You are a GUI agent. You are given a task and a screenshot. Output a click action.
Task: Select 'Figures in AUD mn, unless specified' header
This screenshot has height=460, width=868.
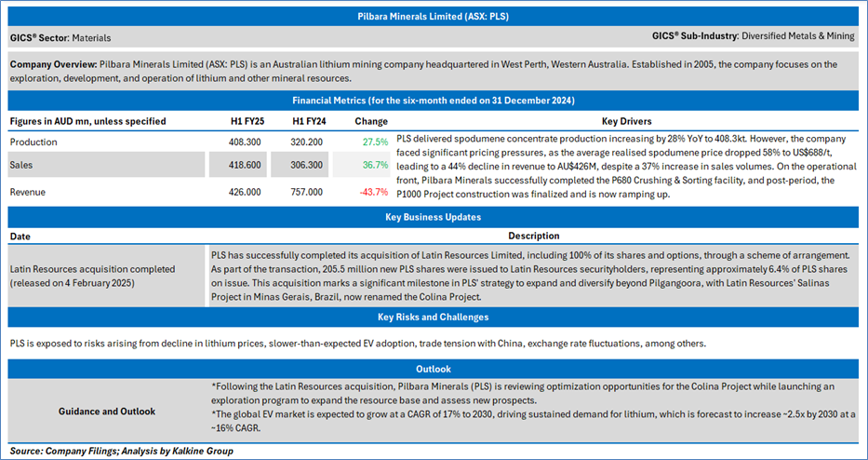87,121
